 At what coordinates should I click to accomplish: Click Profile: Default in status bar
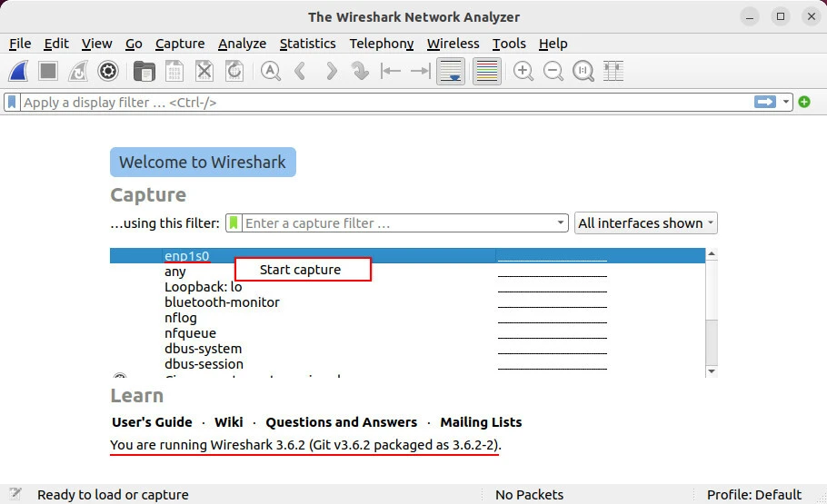754,495
